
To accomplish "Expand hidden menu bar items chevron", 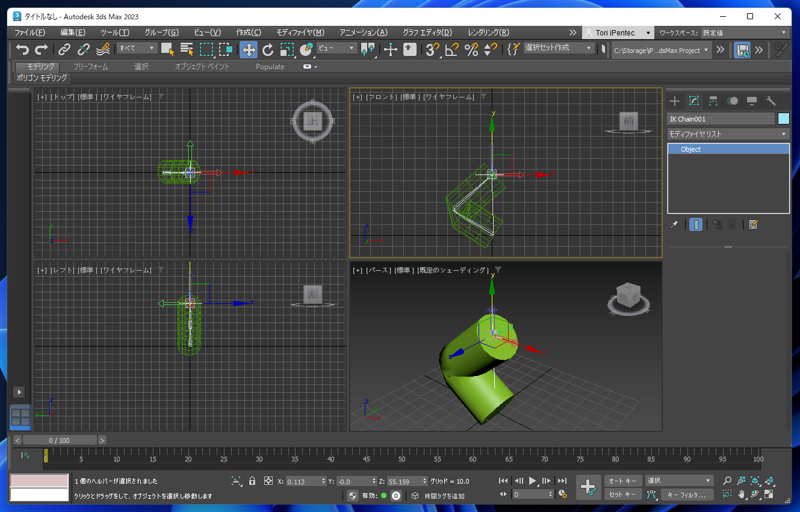I will [572, 33].
